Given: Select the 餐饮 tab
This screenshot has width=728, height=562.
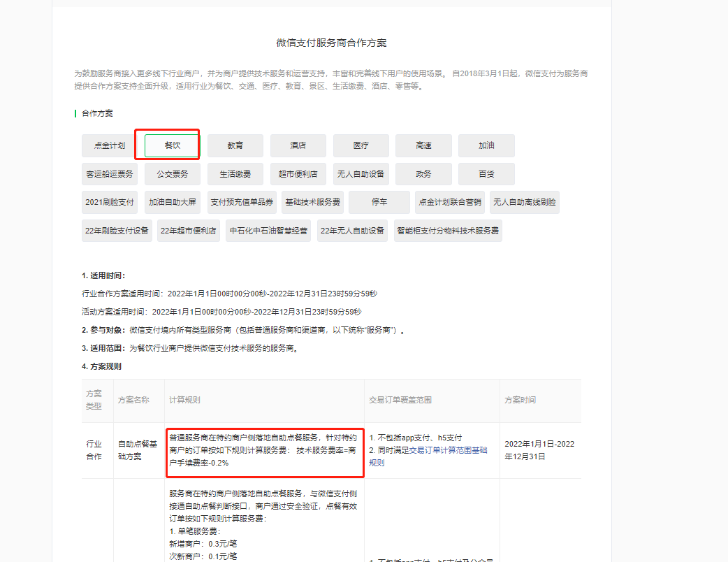Looking at the screenshot, I should point(173,145).
